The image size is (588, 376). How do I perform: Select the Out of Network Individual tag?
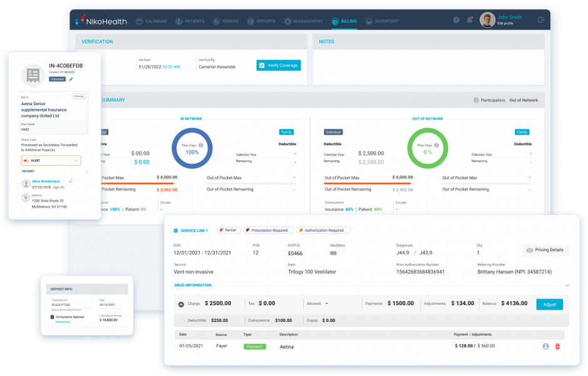coord(333,132)
